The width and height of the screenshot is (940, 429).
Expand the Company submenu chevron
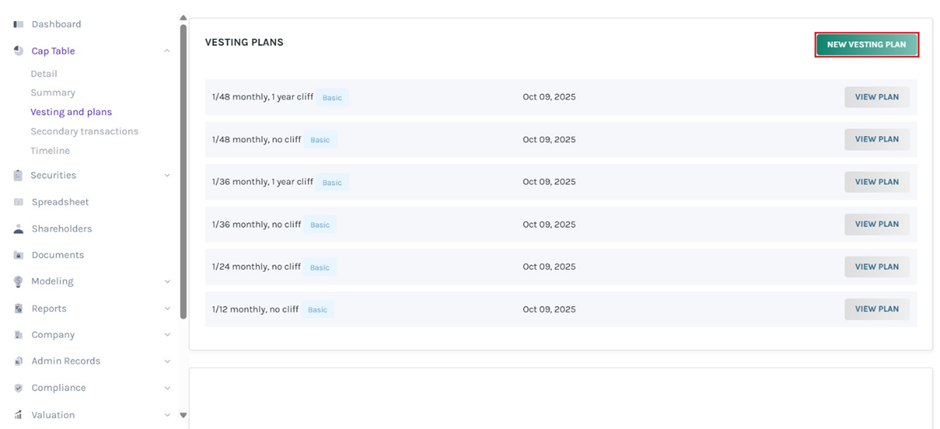(x=167, y=335)
